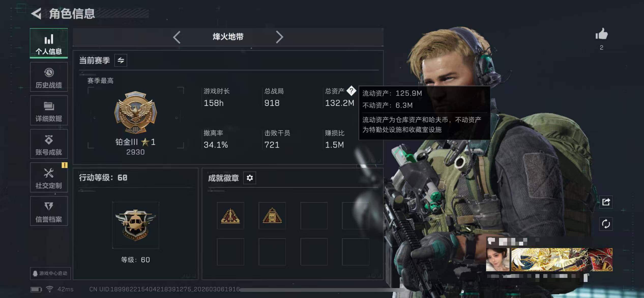Image resolution: width=644 pixels, height=298 pixels.
Task: Switch to next mode with right chevron
Action: pyautogui.click(x=279, y=37)
